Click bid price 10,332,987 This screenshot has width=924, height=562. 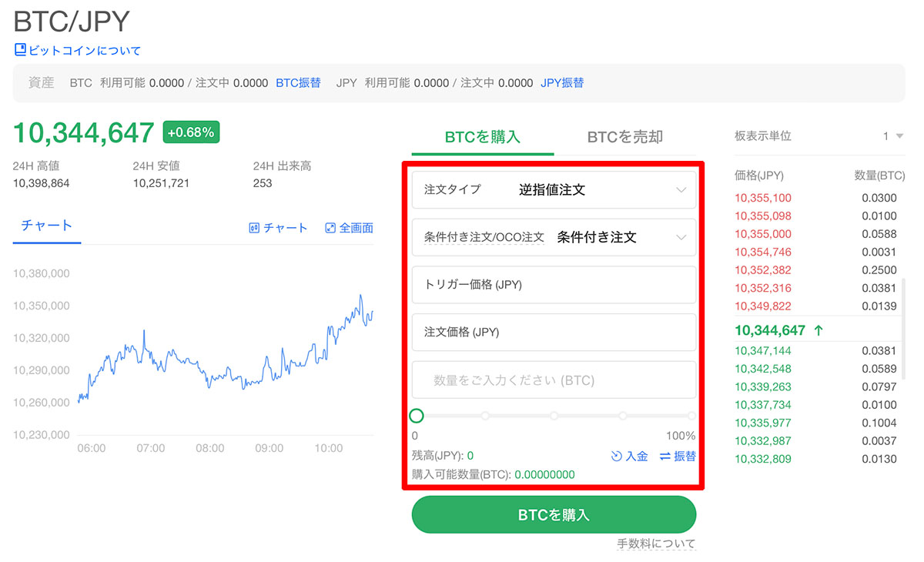click(763, 441)
